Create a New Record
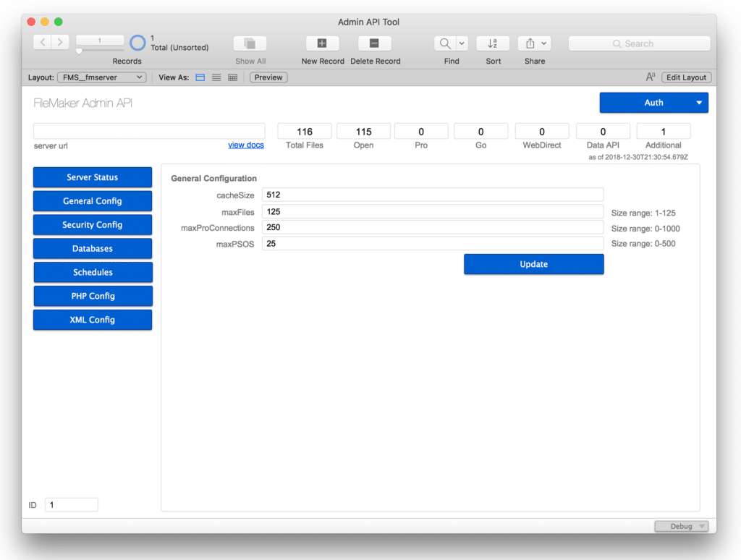Screen dimensions: 741x560 click(x=322, y=43)
